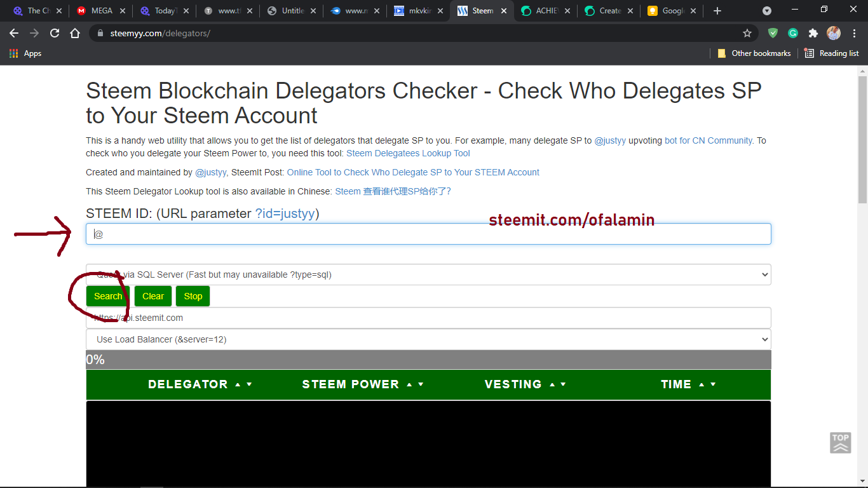This screenshot has height=488, width=868.
Task: Click the DELEGATOR column header
Action: click(x=187, y=384)
